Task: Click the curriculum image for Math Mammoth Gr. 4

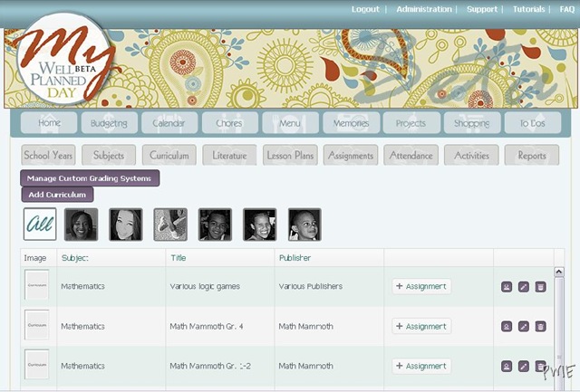Action: point(37,325)
